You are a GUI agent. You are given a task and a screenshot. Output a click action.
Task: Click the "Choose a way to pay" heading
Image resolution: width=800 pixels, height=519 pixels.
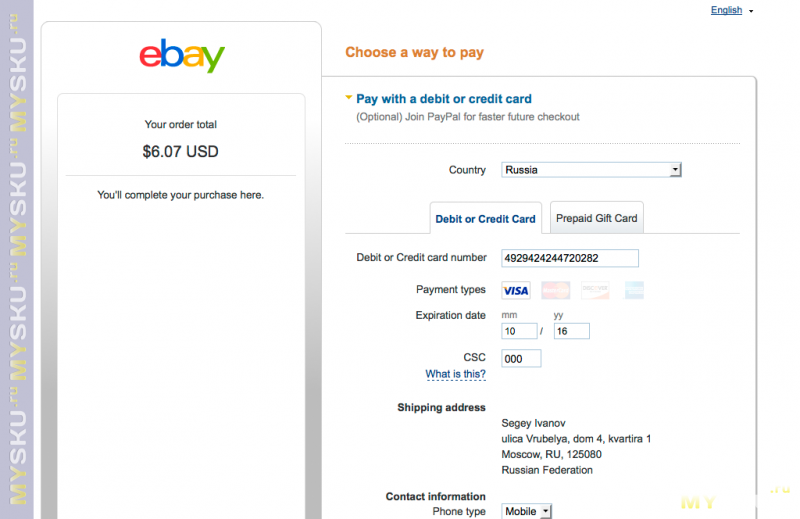[414, 52]
